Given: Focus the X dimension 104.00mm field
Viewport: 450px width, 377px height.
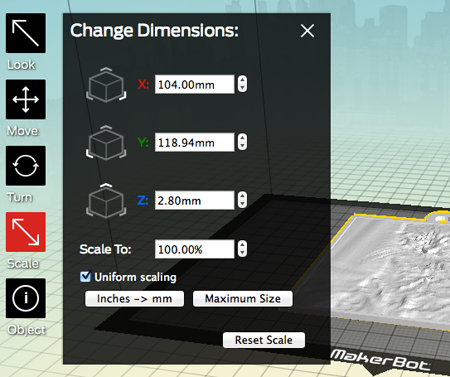Looking at the screenshot, I should click(x=195, y=84).
